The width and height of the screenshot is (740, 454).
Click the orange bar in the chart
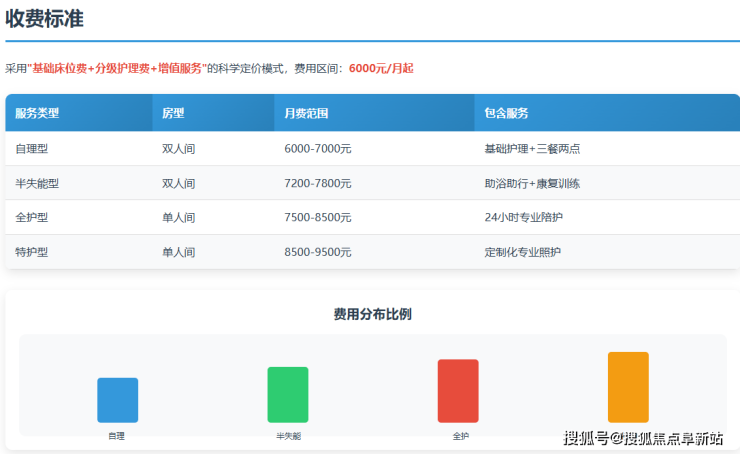628,387
